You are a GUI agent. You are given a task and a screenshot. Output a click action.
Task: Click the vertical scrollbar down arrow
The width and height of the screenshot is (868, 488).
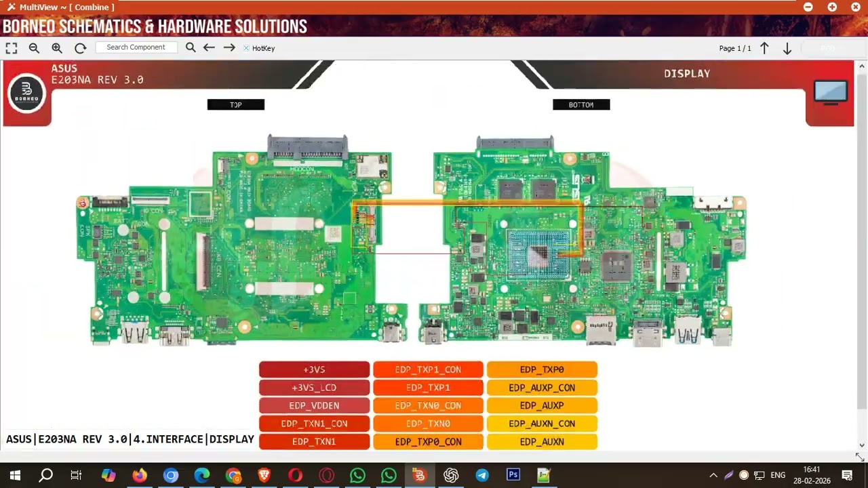click(862, 445)
